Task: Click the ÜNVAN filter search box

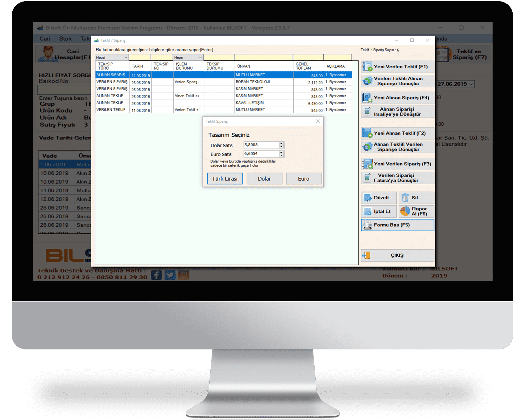Action: (264, 58)
